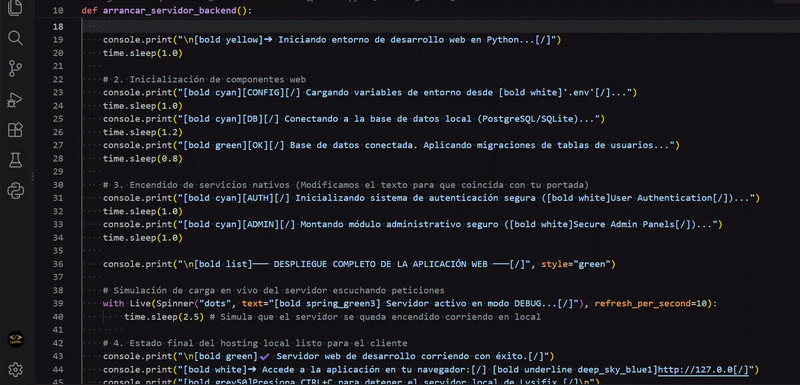The width and height of the screenshot is (800, 385).
Task: Select line number 23 in gutter
Action: 58,93
